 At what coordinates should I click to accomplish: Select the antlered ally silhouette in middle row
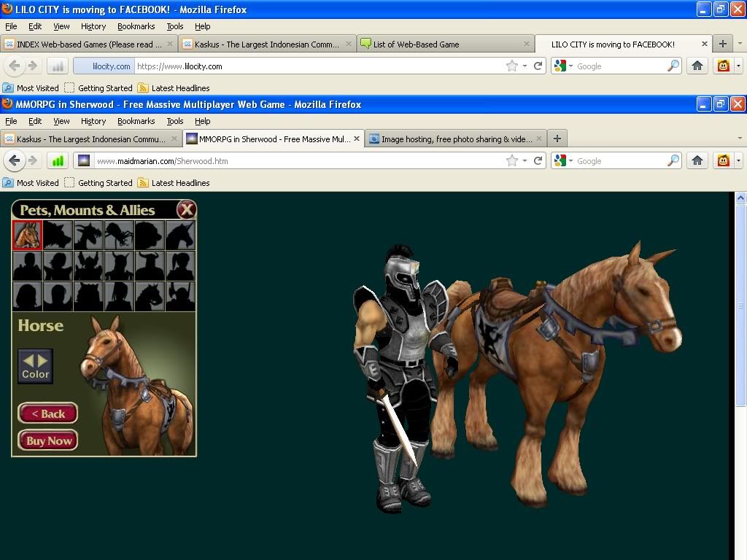119,265
